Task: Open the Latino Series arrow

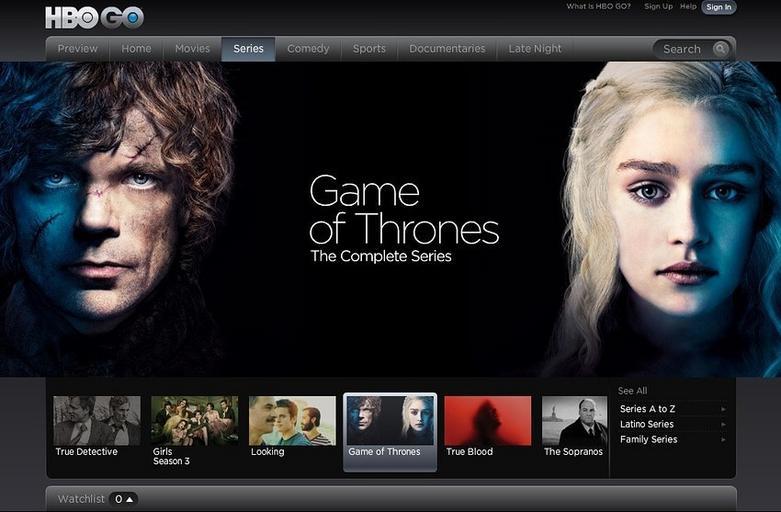Action: pyautogui.click(x=723, y=424)
